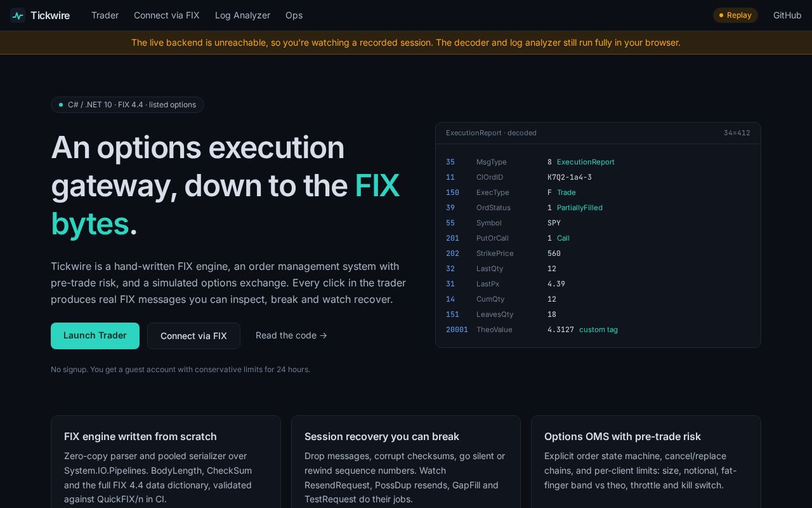Open the Log Analyzer page
Viewport: 812px width, 508px height.
tap(242, 15)
